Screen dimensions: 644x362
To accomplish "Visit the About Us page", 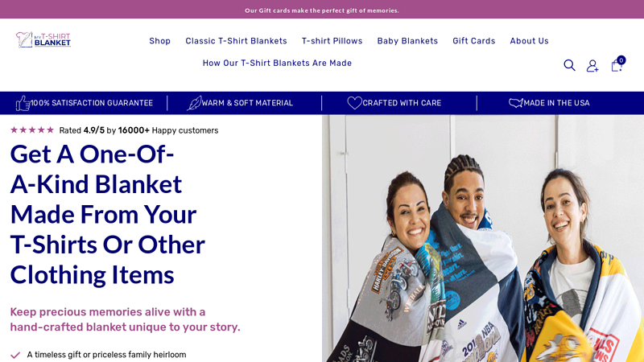I will (x=530, y=41).
